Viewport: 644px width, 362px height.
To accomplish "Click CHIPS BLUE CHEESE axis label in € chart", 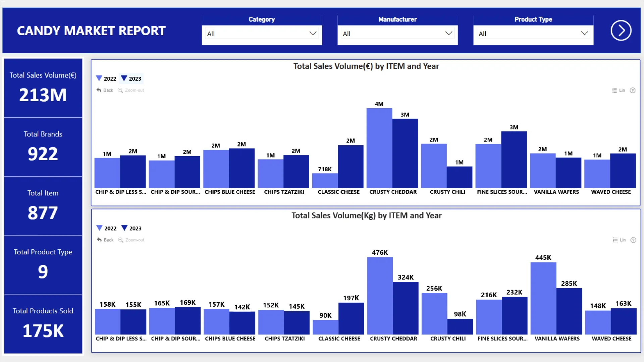I will pos(230,192).
